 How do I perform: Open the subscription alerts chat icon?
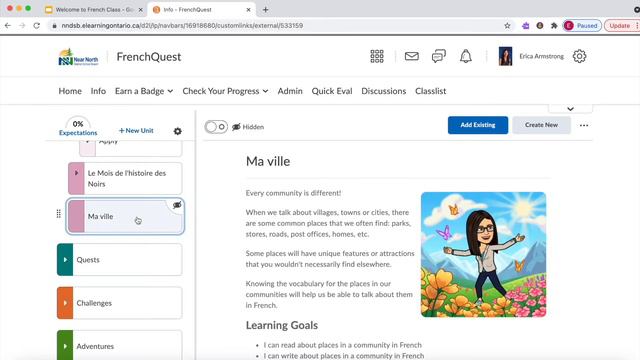tap(439, 56)
